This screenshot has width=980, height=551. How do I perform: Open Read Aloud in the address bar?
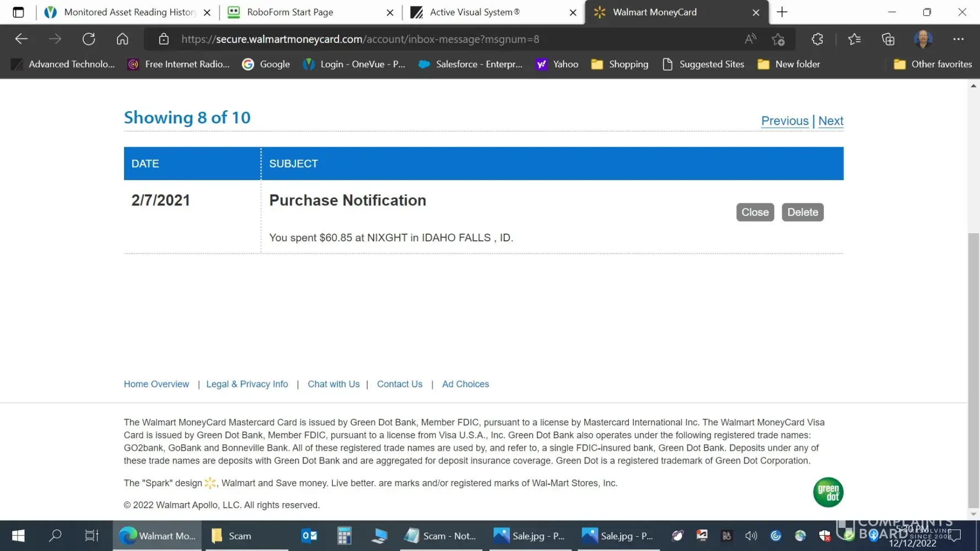[750, 39]
